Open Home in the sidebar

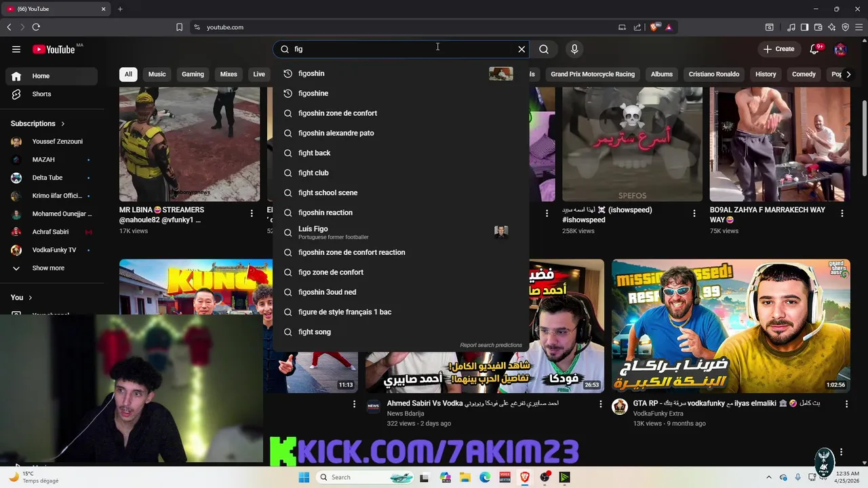(x=53, y=76)
